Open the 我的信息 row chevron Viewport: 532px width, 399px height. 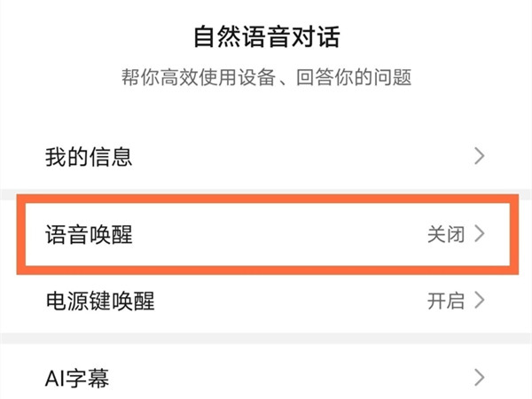click(x=480, y=157)
